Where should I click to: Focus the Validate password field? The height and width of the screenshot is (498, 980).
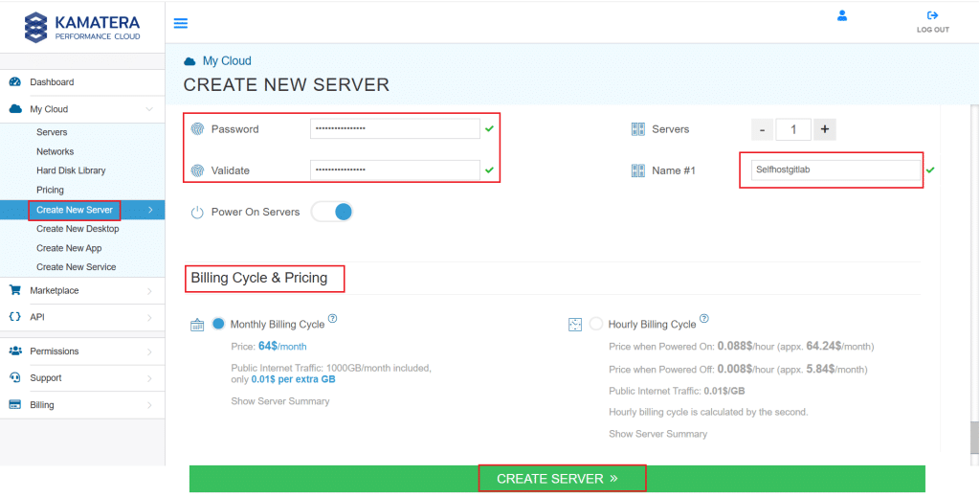pyautogui.click(x=395, y=170)
